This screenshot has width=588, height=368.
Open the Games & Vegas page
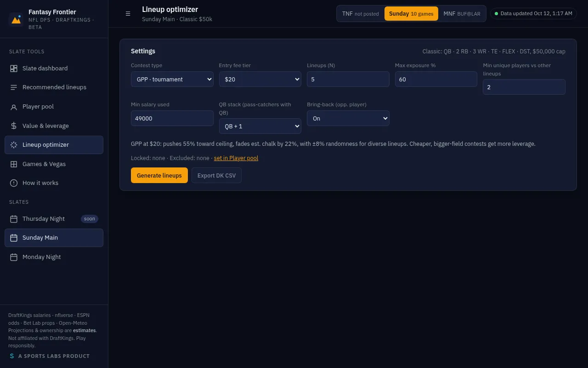point(54,164)
